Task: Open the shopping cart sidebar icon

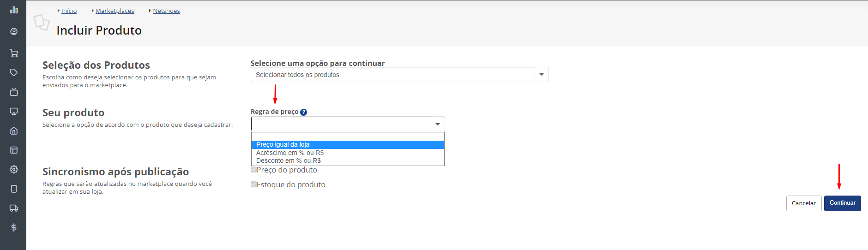Action: [x=14, y=53]
